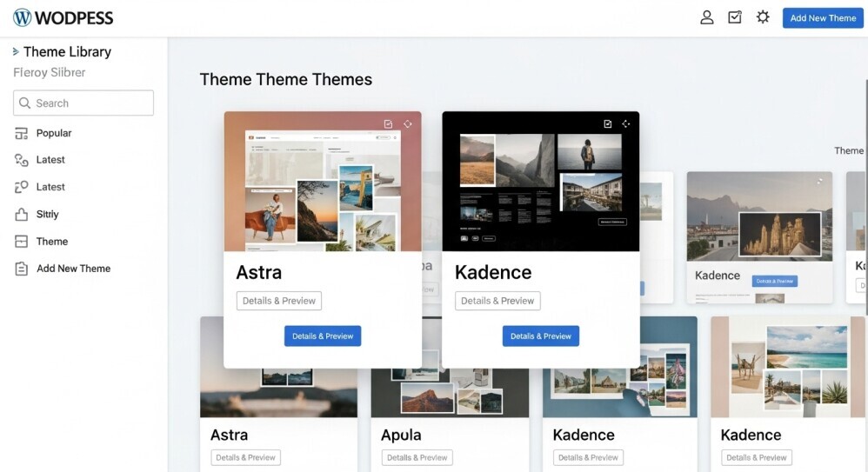The height and width of the screenshot is (472, 868).
Task: Click Details & Preview on Apula card
Action: 417,457
